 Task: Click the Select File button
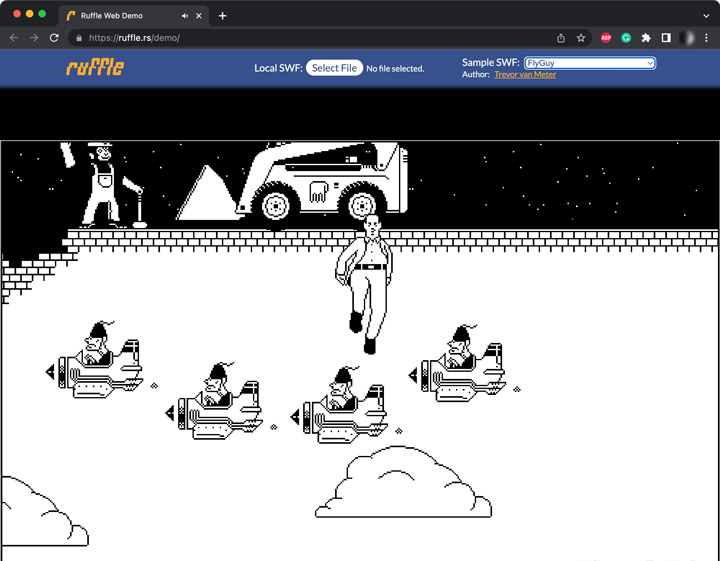334,68
